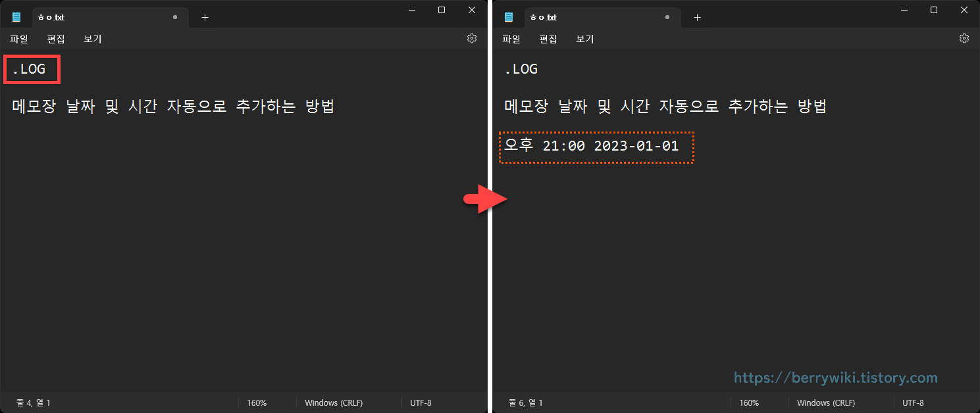Open the 보기 menu in left window
The width and height of the screenshot is (980, 413).
click(x=92, y=39)
